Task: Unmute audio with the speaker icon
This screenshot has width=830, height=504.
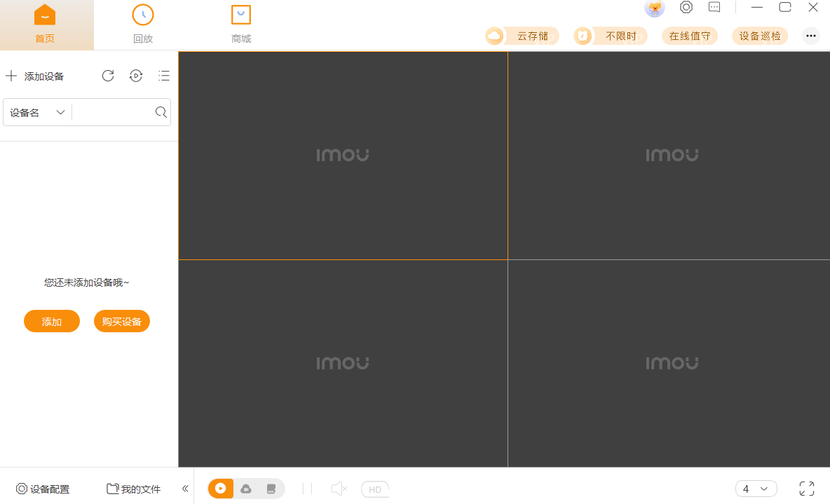Action: (x=339, y=489)
